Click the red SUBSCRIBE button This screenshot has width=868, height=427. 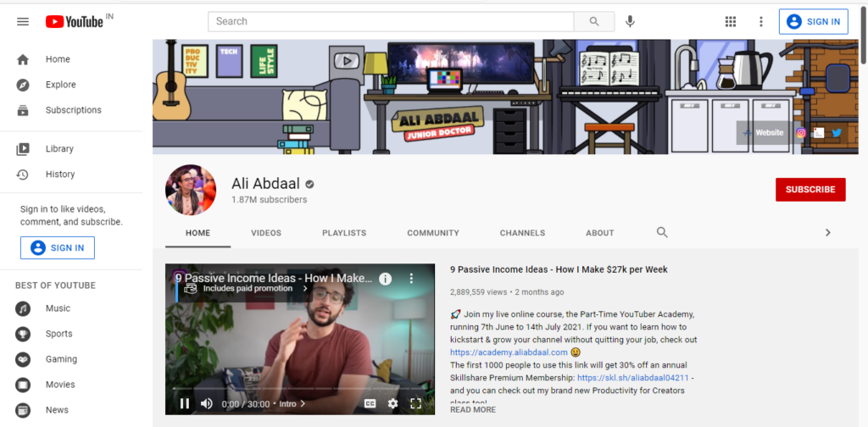810,190
